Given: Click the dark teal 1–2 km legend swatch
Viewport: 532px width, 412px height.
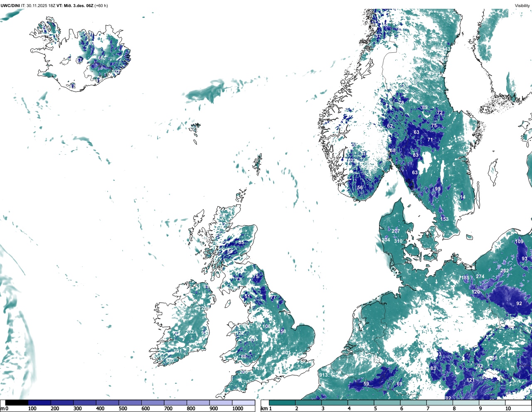Looking at the screenshot, I should [282, 402].
